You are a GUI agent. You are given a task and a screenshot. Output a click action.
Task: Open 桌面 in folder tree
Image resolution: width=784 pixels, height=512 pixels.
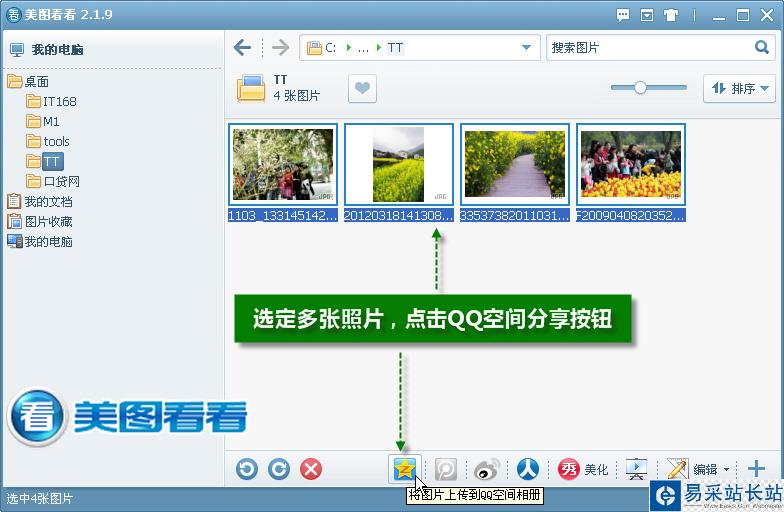[28, 82]
